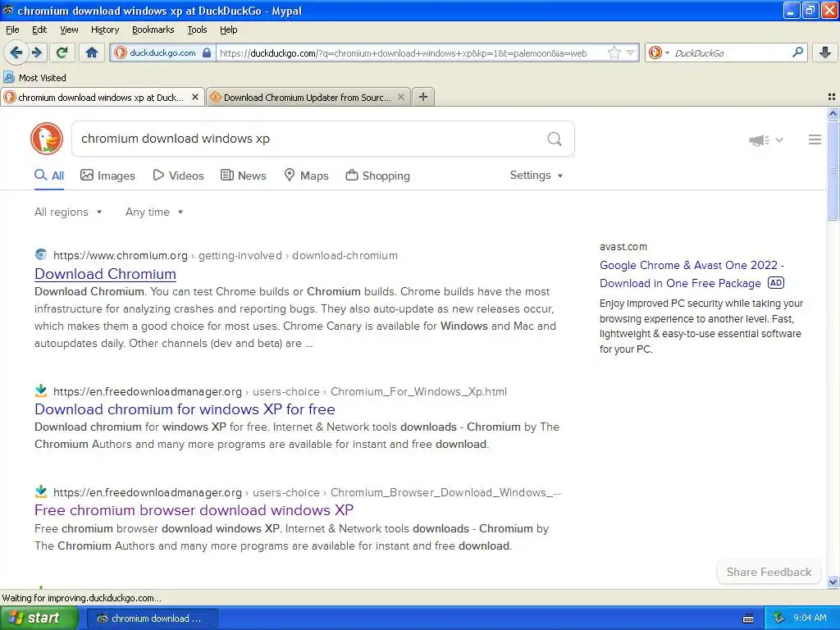The width and height of the screenshot is (840, 630).
Task: Open the File menu
Action: click(x=12, y=30)
